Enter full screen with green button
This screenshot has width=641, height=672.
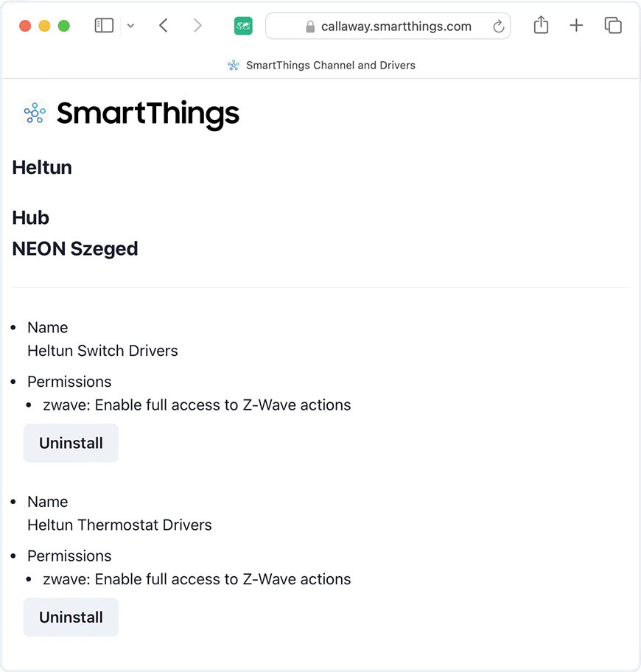point(64,26)
